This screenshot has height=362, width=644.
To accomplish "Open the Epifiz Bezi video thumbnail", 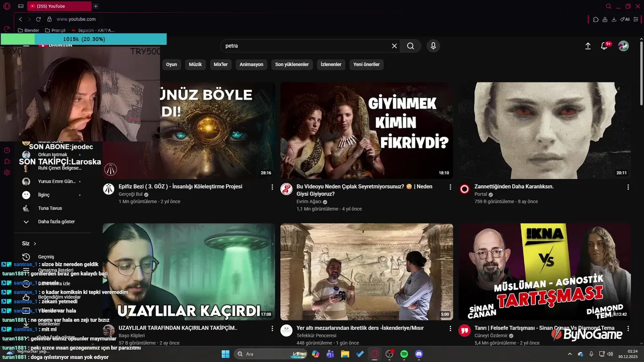I will 189,130.
